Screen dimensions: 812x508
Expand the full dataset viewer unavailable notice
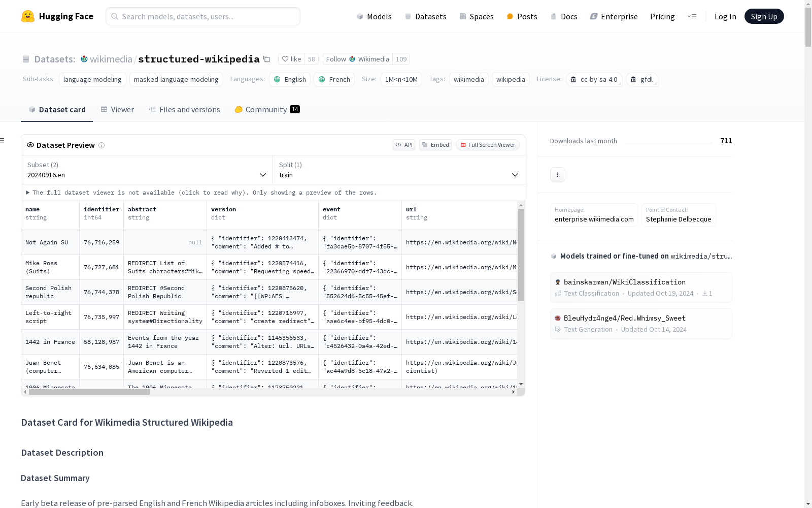[201, 193]
